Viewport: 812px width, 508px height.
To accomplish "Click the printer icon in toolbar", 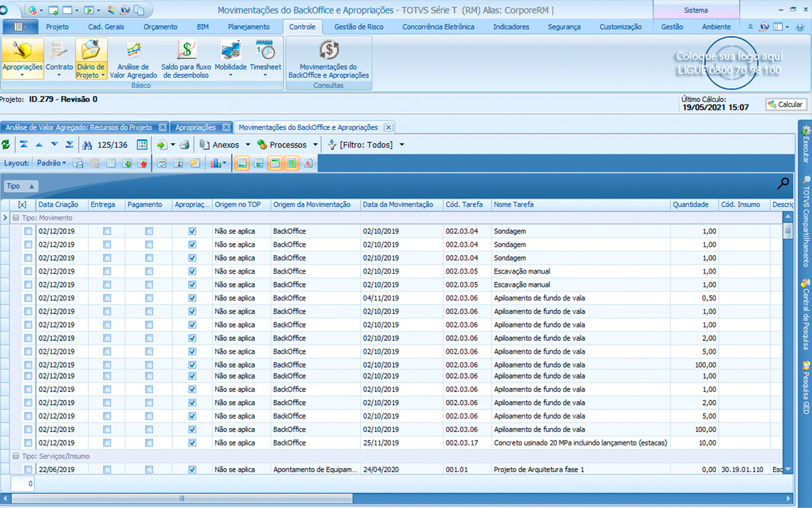I will pos(184,145).
